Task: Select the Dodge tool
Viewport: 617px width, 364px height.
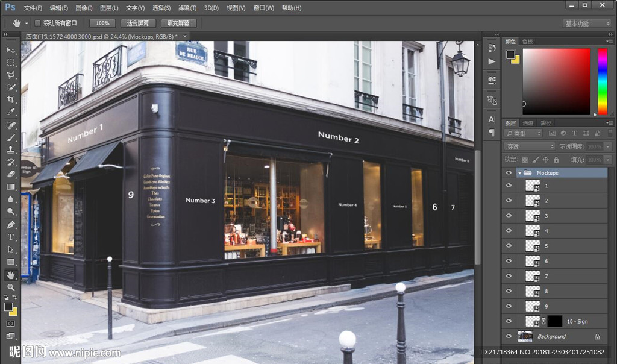Action: click(x=11, y=211)
